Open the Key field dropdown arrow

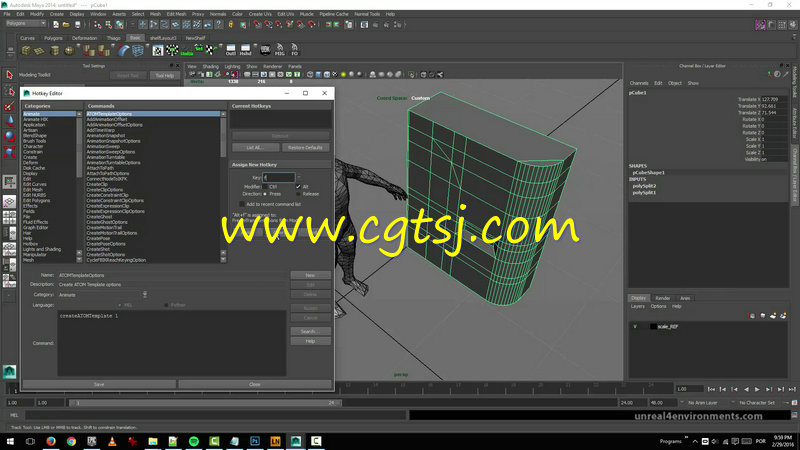(298, 178)
